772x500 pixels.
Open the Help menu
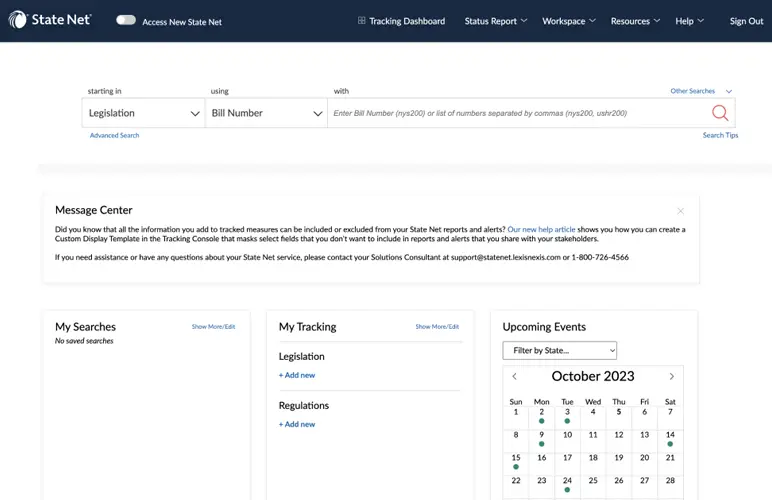pos(689,21)
